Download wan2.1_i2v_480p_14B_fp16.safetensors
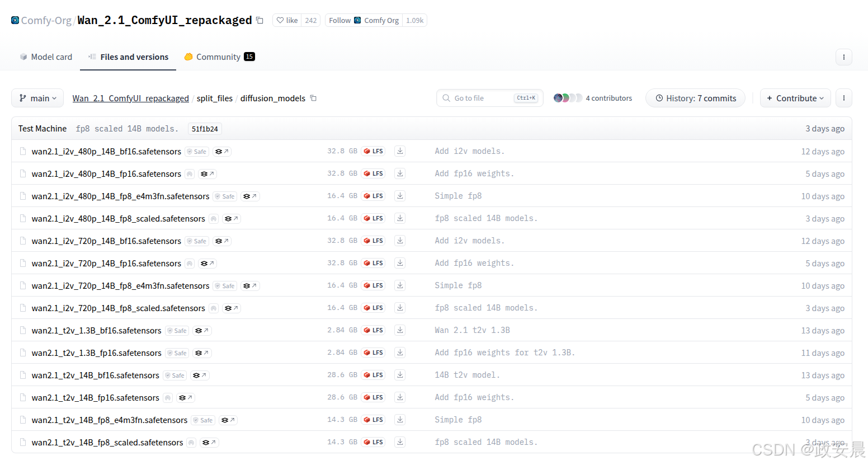Screen dimensions: 868x465 [400, 173]
